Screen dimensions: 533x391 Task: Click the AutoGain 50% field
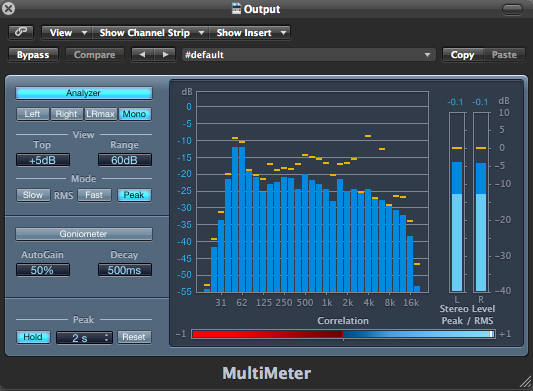tap(43, 270)
